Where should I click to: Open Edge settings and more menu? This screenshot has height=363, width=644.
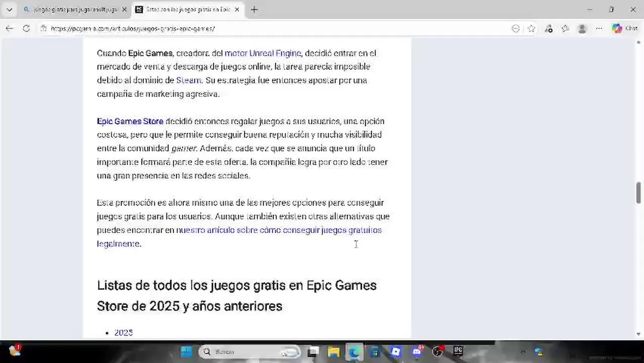pyautogui.click(x=599, y=29)
